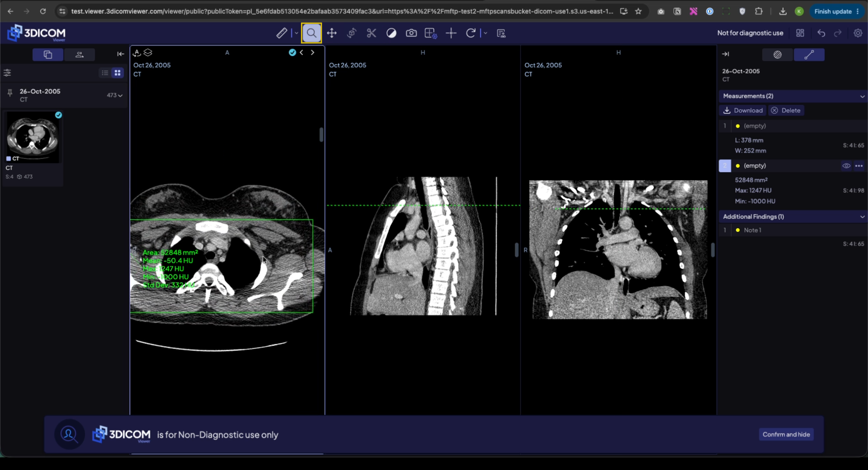Image resolution: width=868 pixels, height=470 pixels.
Task: Take a screenshot with camera icon
Action: [411, 33]
